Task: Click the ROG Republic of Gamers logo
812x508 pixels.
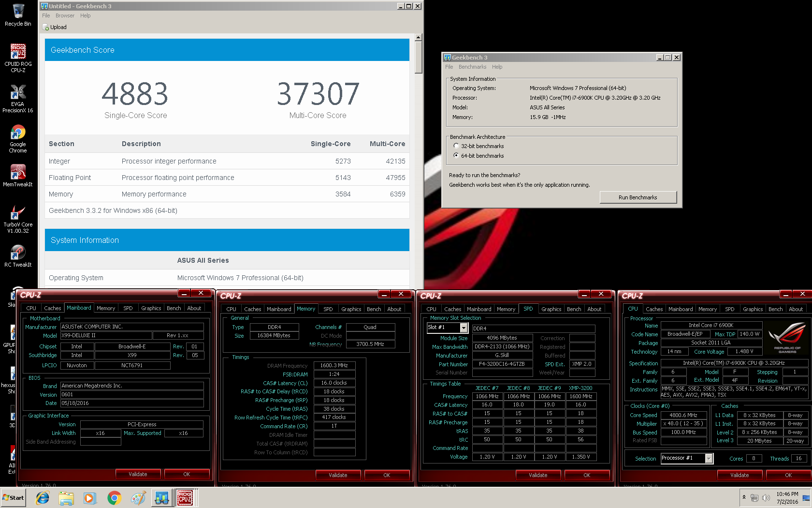Action: pos(787,338)
